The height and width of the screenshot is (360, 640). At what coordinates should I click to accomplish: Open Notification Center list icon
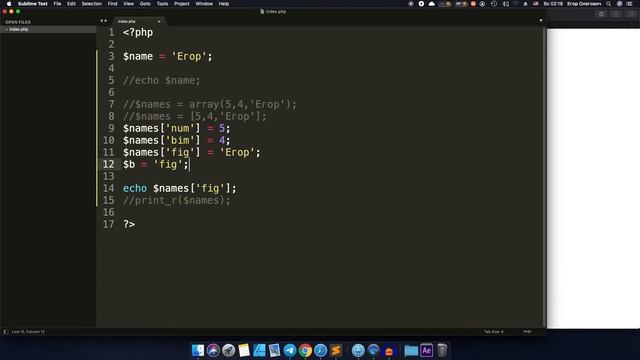(x=630, y=4)
